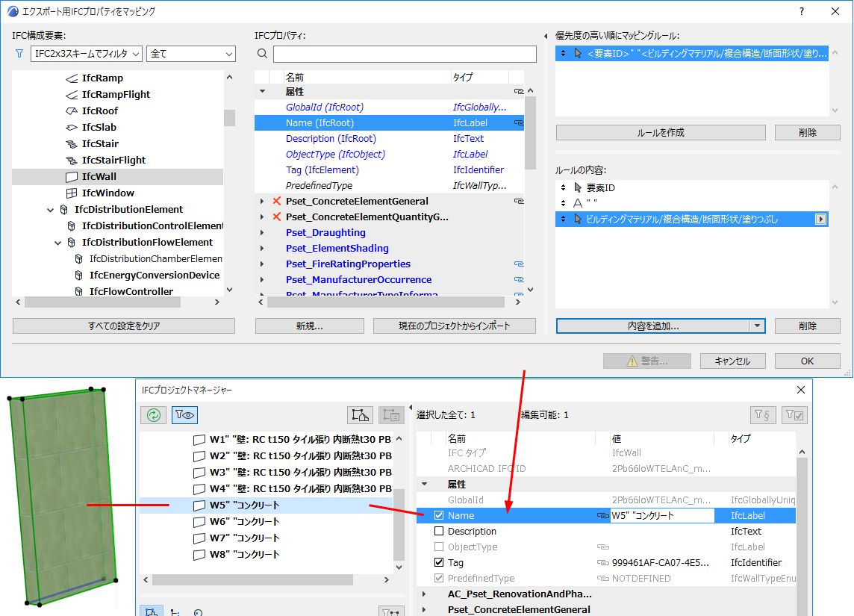Click the IfcStair icon in tree

point(72,144)
